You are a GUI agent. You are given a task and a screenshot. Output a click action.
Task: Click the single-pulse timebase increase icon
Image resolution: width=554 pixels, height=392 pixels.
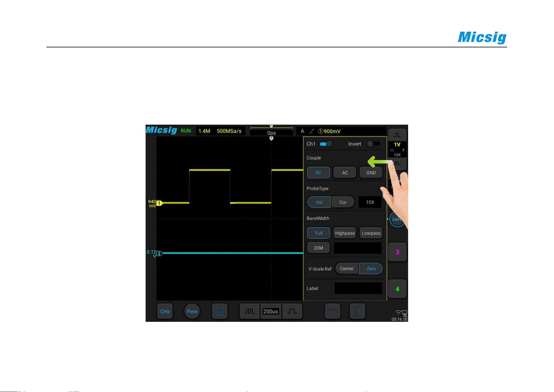(x=292, y=311)
